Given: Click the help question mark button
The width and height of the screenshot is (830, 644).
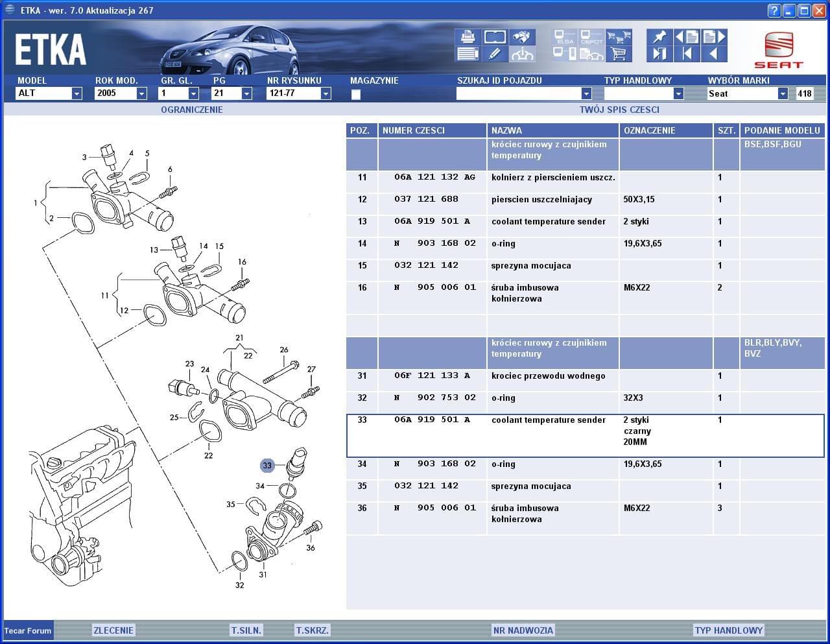Looking at the screenshot, I should [x=774, y=10].
